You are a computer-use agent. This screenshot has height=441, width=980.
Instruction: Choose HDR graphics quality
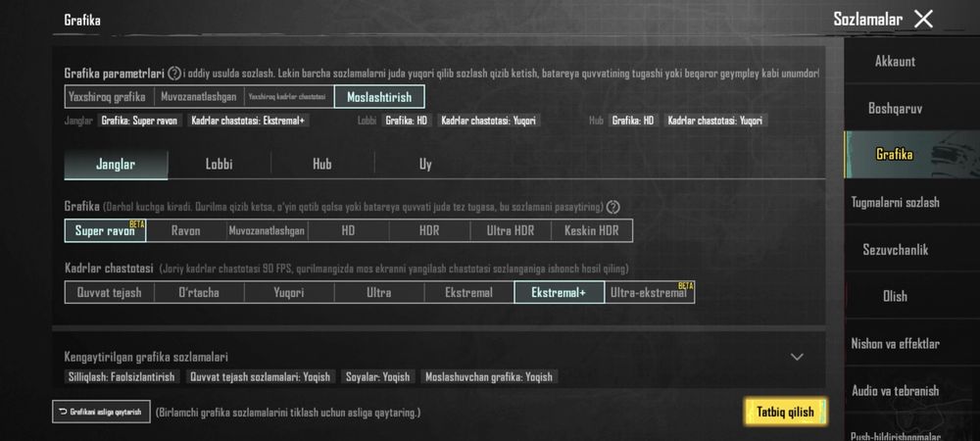[x=429, y=230]
